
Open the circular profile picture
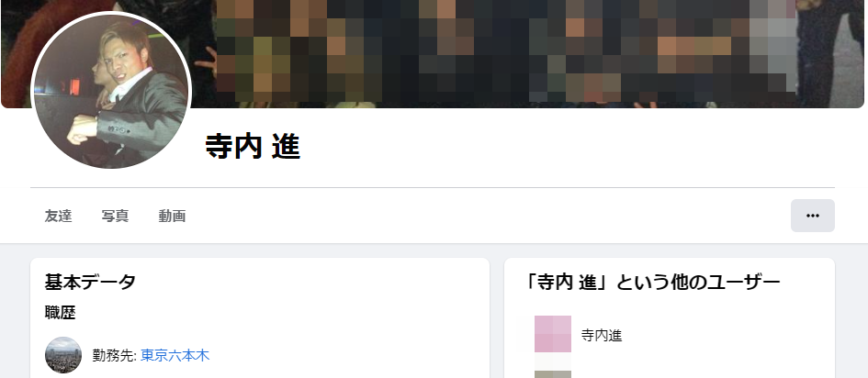point(111,91)
